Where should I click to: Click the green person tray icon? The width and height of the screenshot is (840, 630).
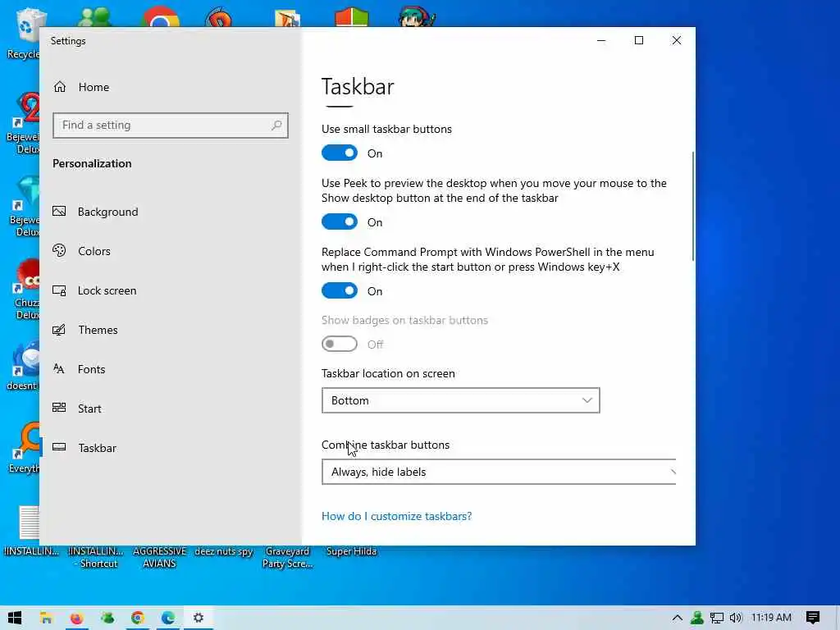point(697,618)
